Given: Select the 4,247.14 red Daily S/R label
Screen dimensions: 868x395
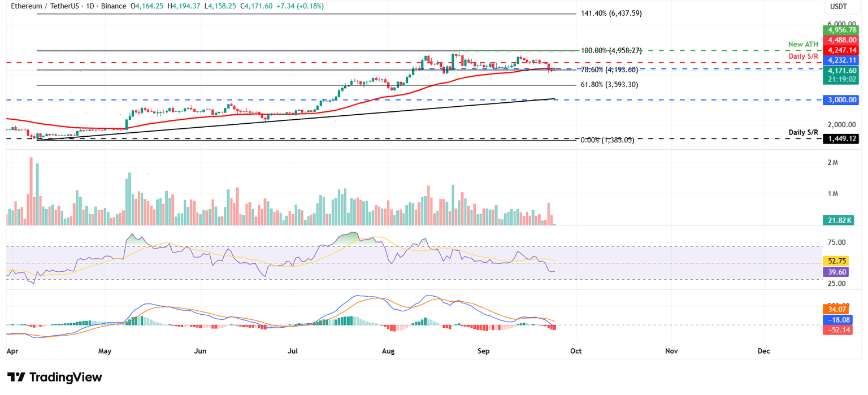Looking at the screenshot, I should point(840,50).
